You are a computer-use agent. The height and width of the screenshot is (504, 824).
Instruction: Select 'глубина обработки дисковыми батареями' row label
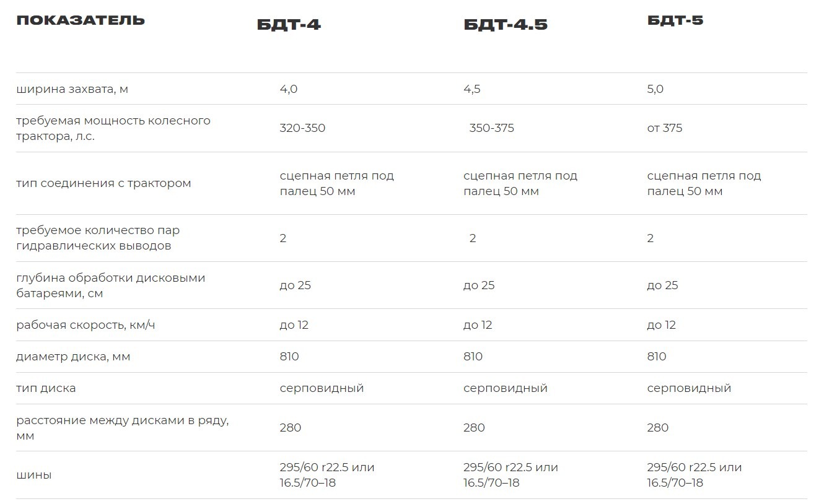(x=110, y=285)
